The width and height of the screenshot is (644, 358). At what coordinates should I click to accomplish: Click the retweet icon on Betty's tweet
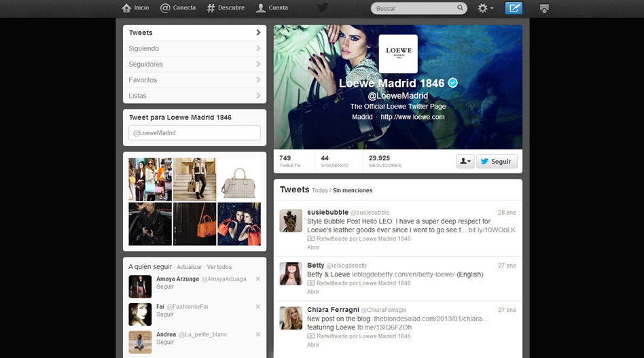(x=311, y=283)
